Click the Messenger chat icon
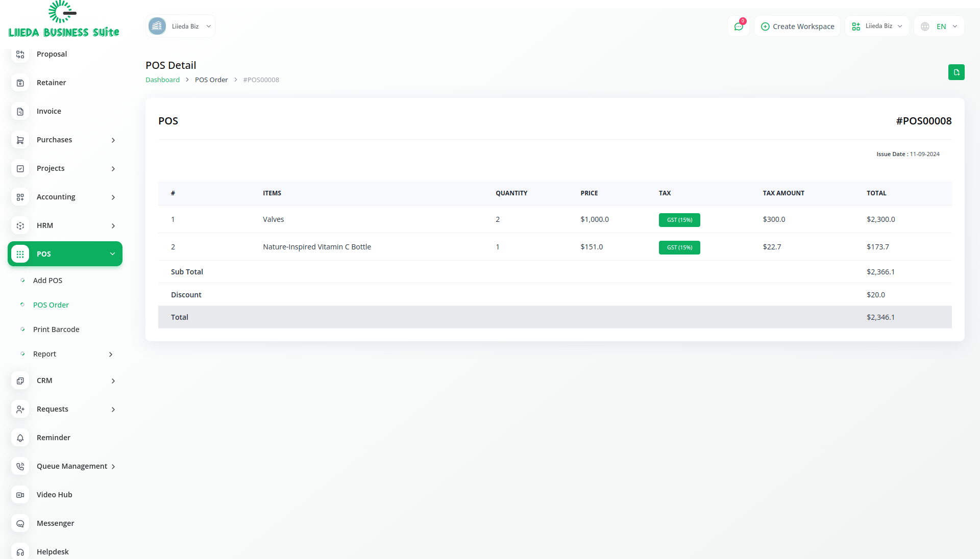980x559 pixels. (x=20, y=523)
